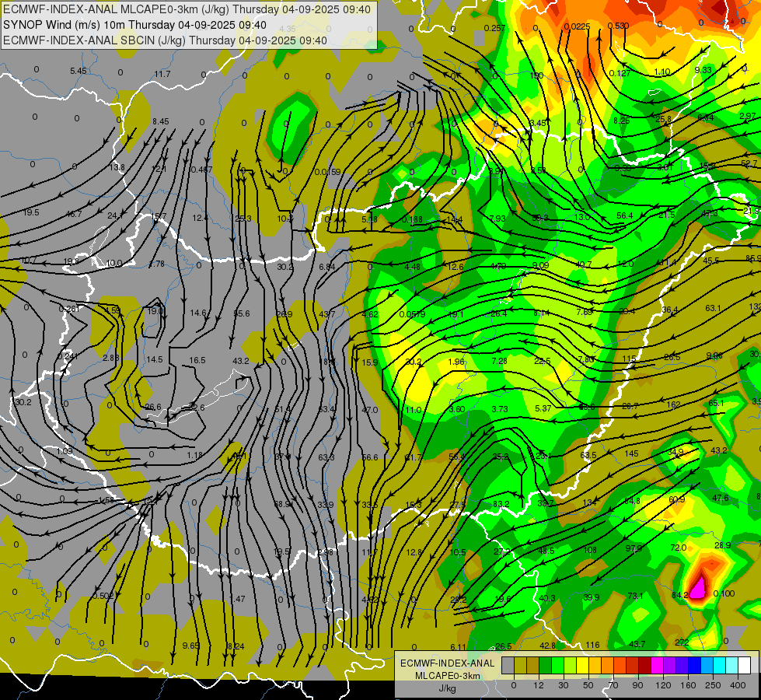Image resolution: width=761 pixels, height=700 pixels.
Task: Click the map value 1.47
Action: [237, 599]
